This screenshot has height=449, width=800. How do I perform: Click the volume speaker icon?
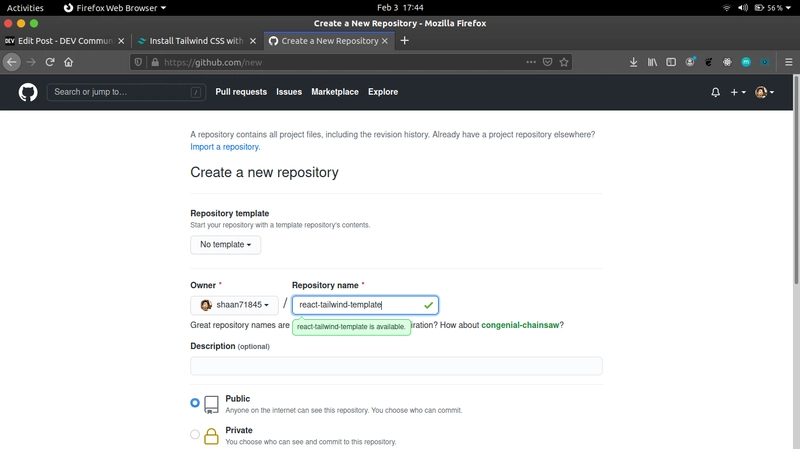[x=743, y=8]
